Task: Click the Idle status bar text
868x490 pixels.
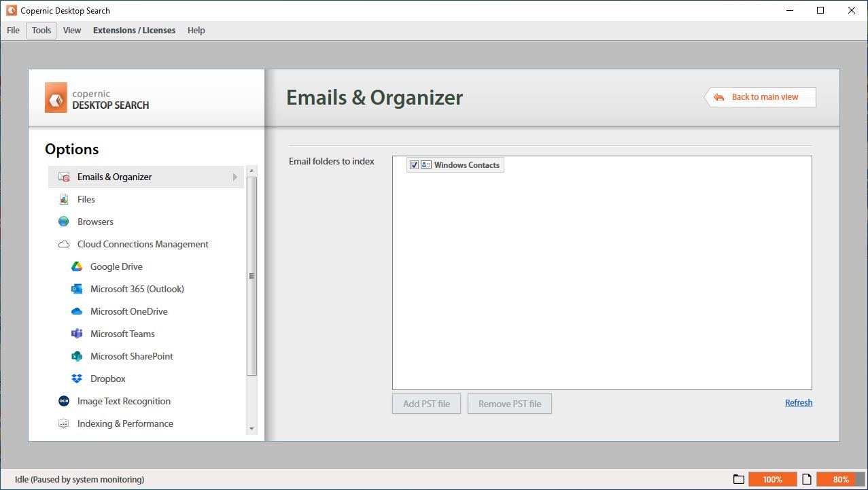Action: (80, 479)
